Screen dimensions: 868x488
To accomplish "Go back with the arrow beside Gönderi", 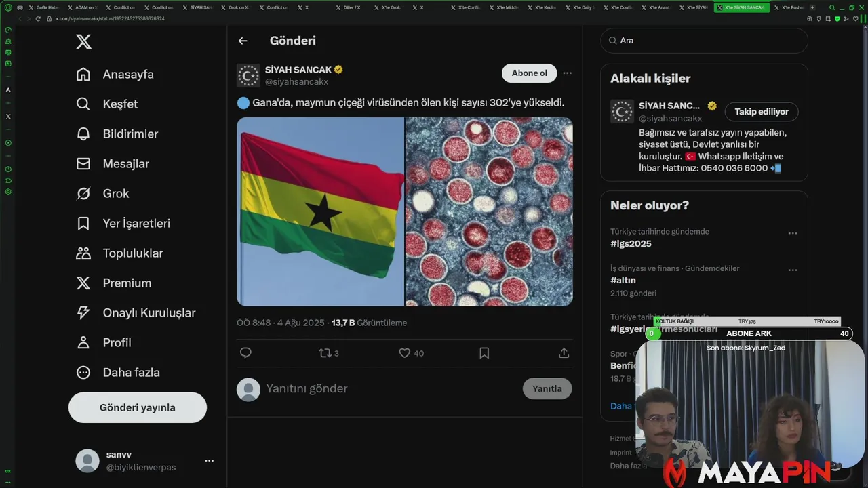I will pos(243,41).
